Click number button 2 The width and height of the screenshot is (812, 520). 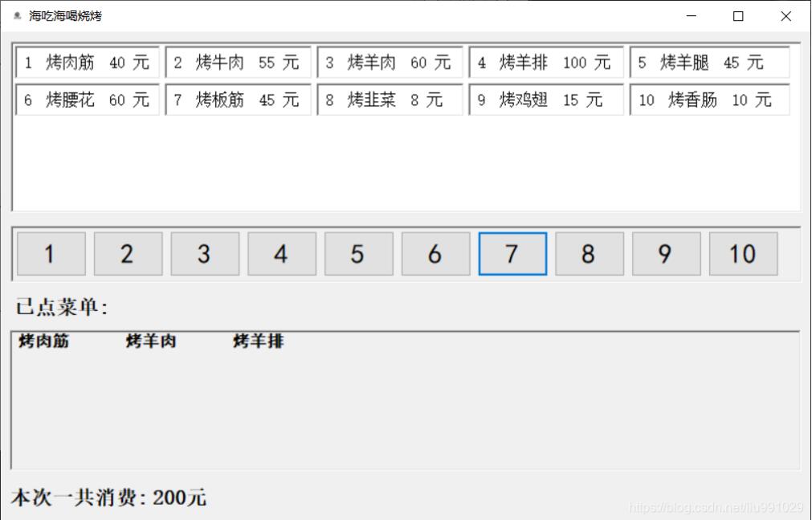pos(128,253)
